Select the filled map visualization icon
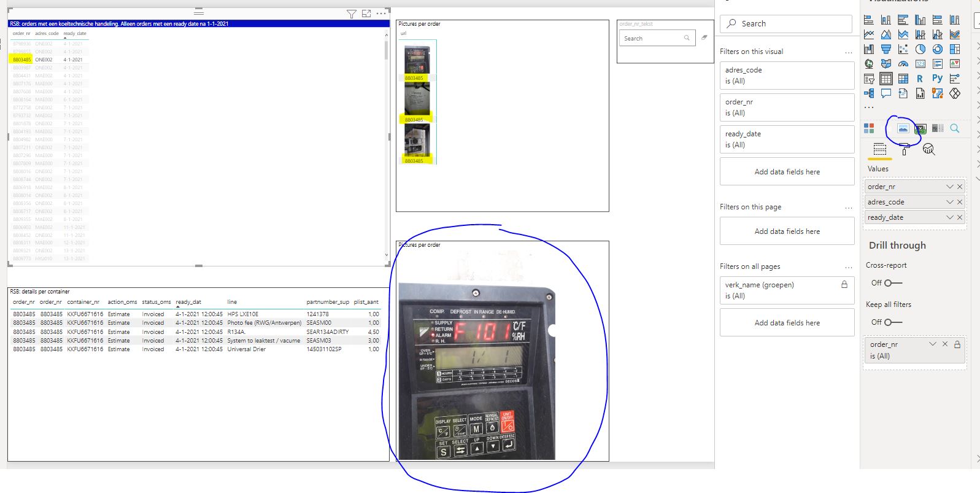Screen dimensions: 980x493 [885, 64]
